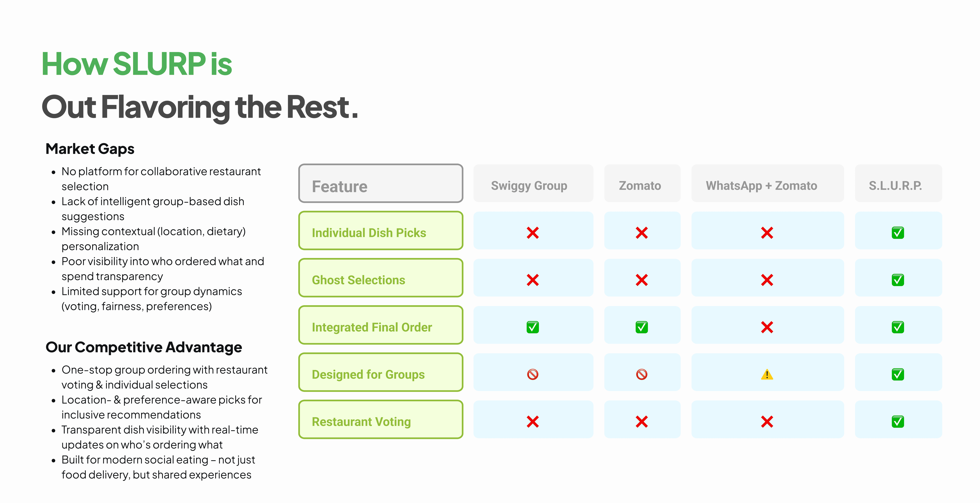Viewport: 980px width, 503px height.
Task: Select the WhatsApp + Zomato column header
Action: (x=767, y=183)
